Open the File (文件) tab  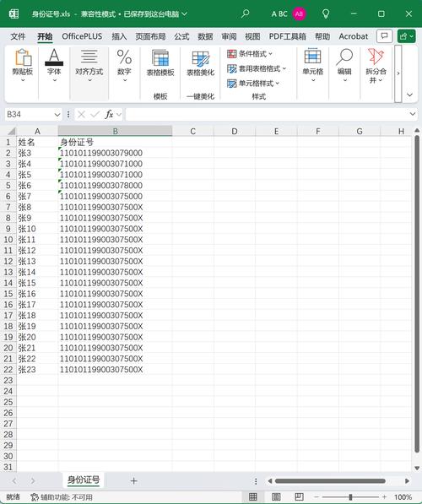[18, 36]
